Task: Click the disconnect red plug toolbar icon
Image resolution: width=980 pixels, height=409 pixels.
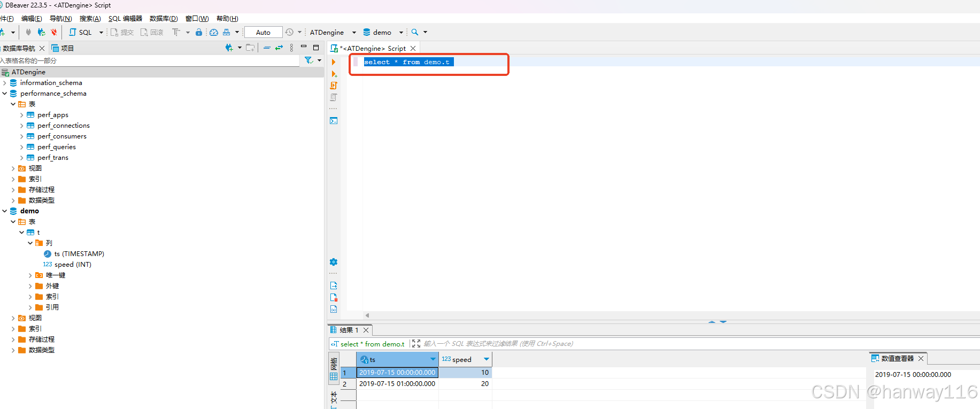Action: click(x=53, y=32)
